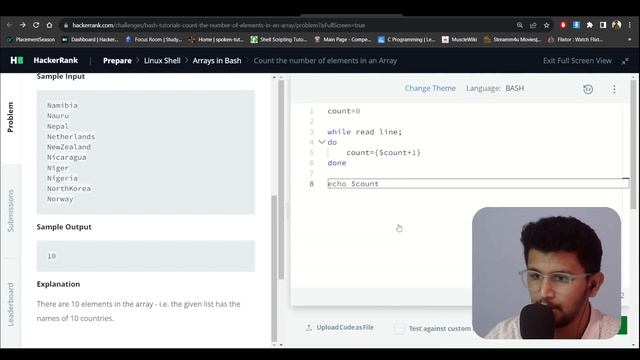Click the Explanation heading
Viewport: 640px width, 360px height.
click(x=58, y=284)
